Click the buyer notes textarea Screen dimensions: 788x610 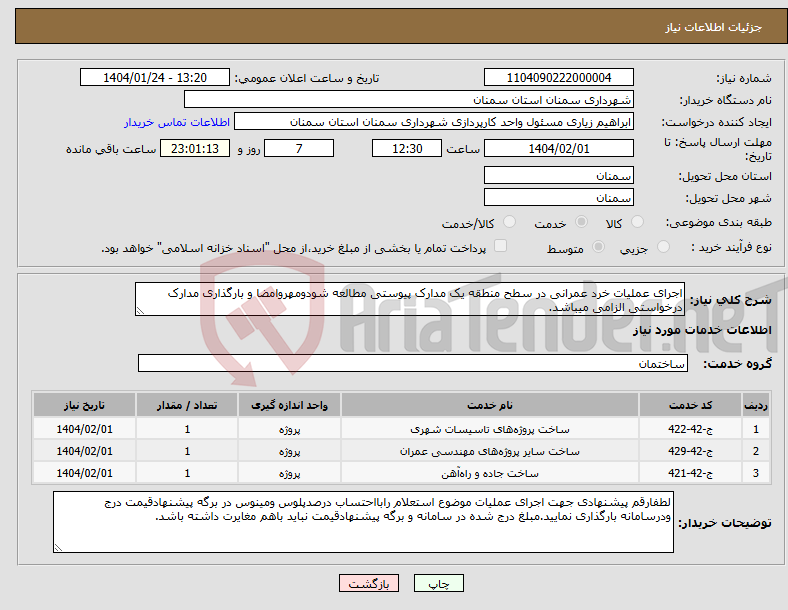point(363,522)
